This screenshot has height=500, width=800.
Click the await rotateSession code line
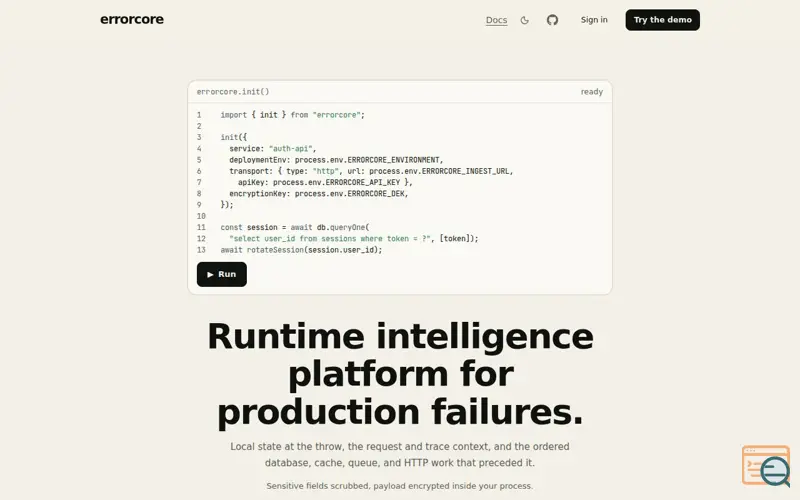[301, 249]
